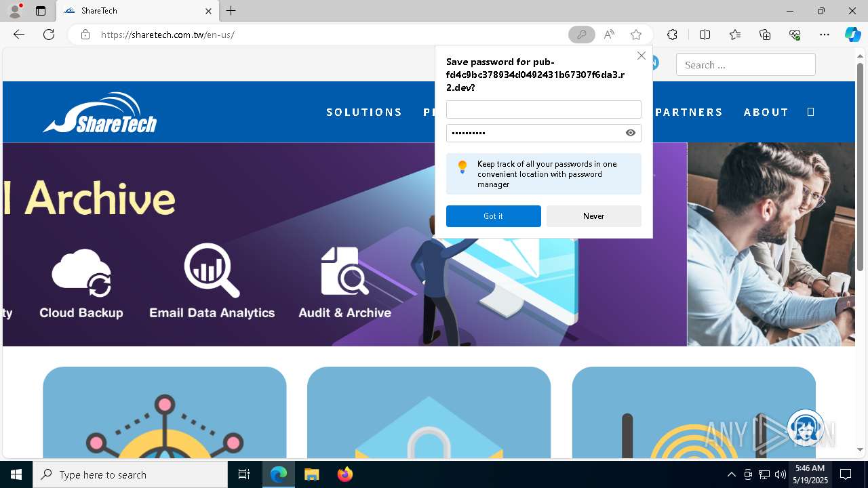Open Collections icon
This screenshot has width=868, height=488.
click(765, 35)
